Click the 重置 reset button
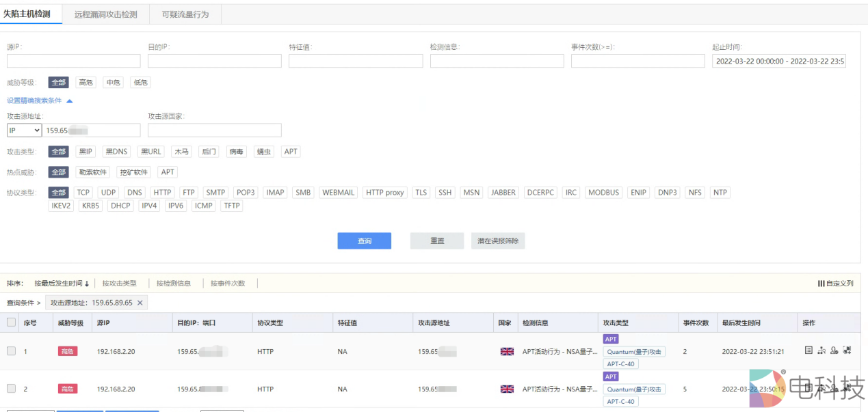Image resolution: width=868 pixels, height=412 pixels. pos(437,241)
